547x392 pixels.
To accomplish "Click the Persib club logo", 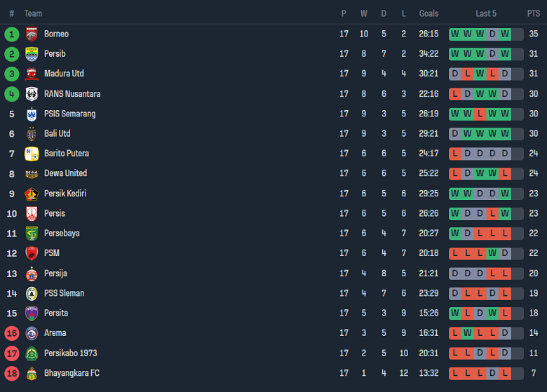I will pos(32,54).
